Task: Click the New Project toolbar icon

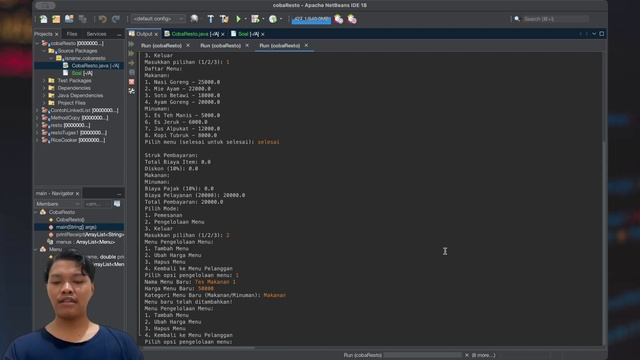Action: point(56,19)
